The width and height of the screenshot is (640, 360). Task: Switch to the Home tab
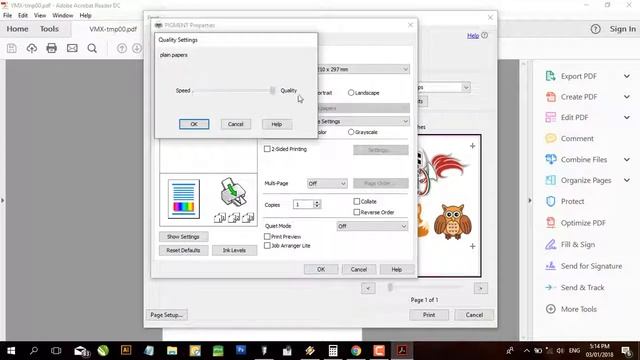(x=17, y=29)
